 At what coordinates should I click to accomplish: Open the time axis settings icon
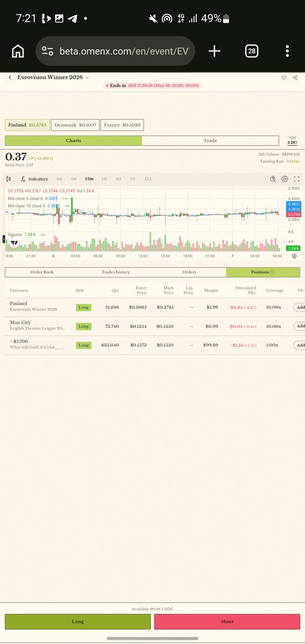294,256
